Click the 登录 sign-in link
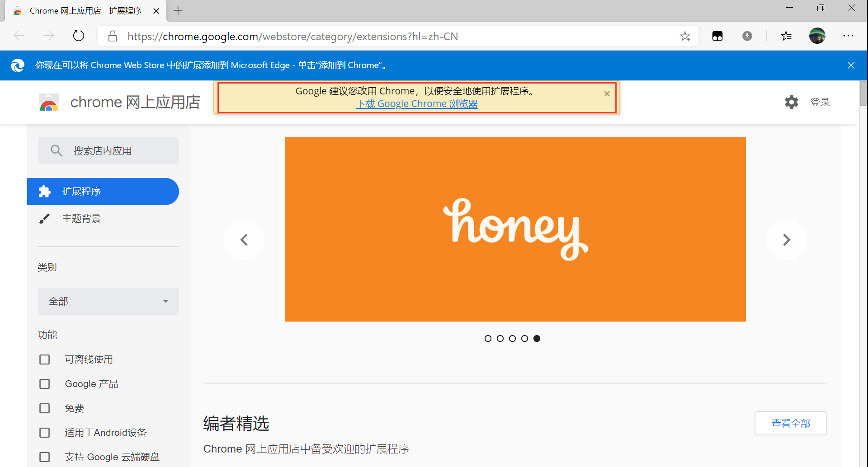Screen dimensions: 868x467 pyautogui.click(x=820, y=102)
